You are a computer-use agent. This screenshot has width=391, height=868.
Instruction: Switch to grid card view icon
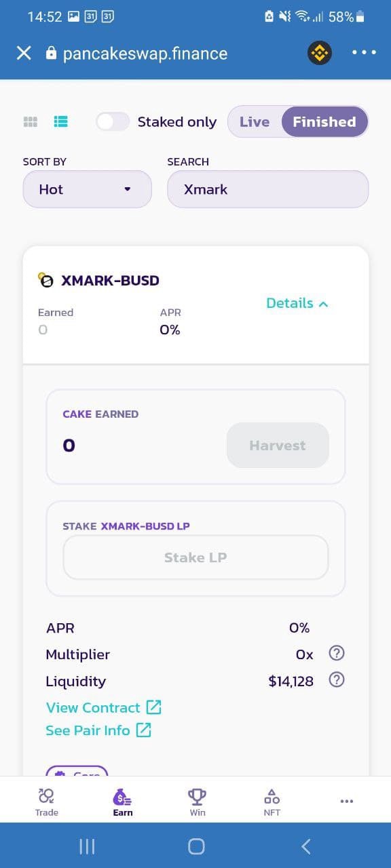tap(30, 122)
